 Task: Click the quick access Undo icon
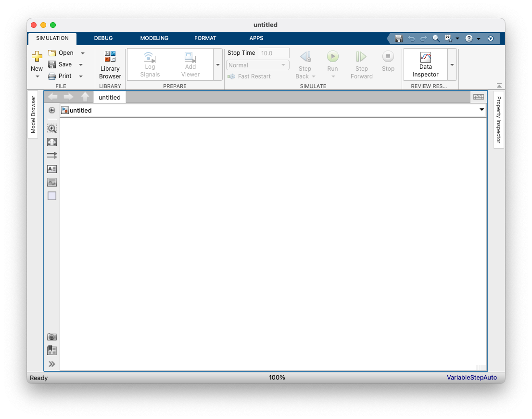(411, 38)
